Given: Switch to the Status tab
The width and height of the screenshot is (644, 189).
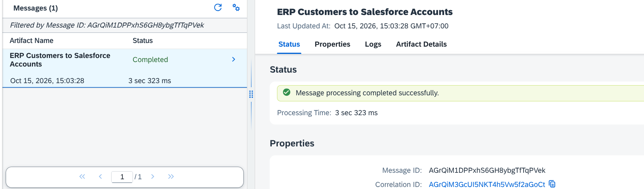Looking at the screenshot, I should pyautogui.click(x=289, y=44).
